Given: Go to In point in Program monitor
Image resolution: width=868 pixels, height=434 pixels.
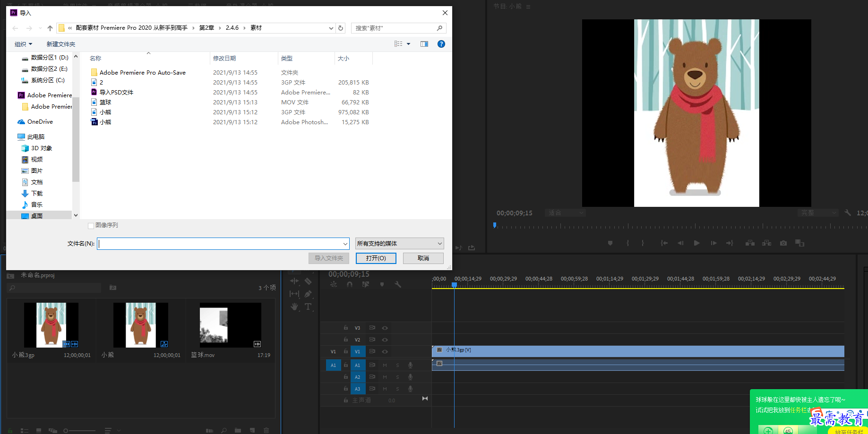Looking at the screenshot, I should coord(664,243).
